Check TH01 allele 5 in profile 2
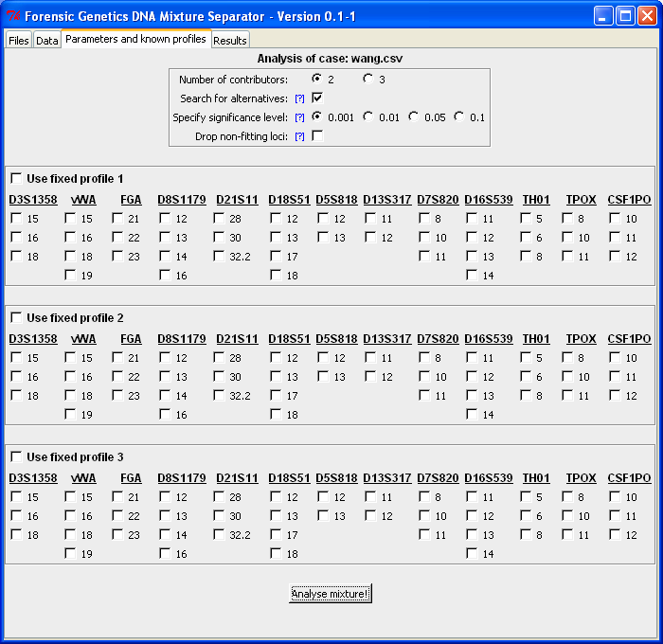This screenshot has width=663, height=644. (527, 357)
